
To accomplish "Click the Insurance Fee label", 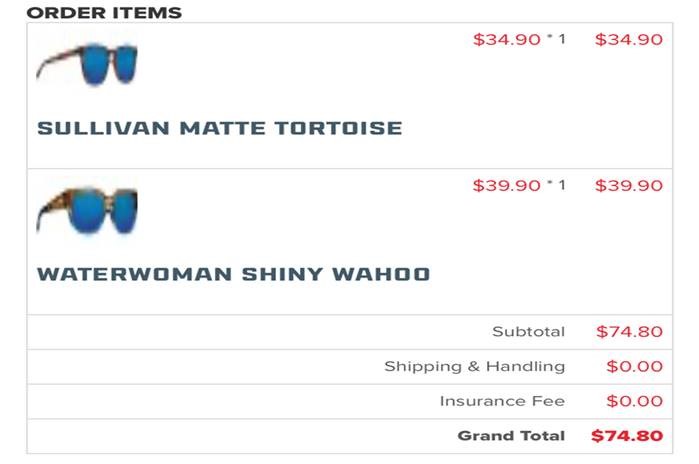I will tap(502, 401).
